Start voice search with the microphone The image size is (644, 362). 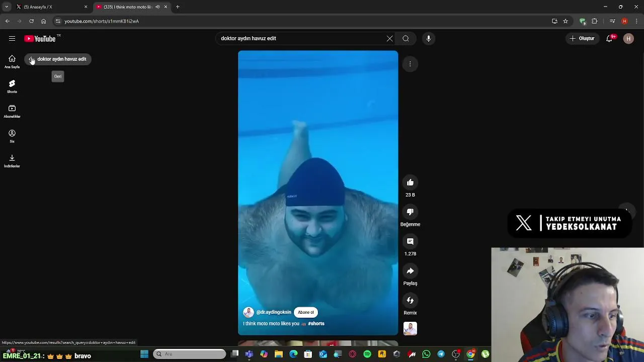(x=429, y=38)
